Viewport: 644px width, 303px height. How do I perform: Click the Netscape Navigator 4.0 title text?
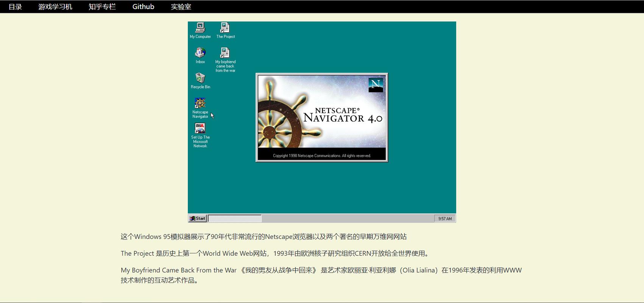(343, 116)
